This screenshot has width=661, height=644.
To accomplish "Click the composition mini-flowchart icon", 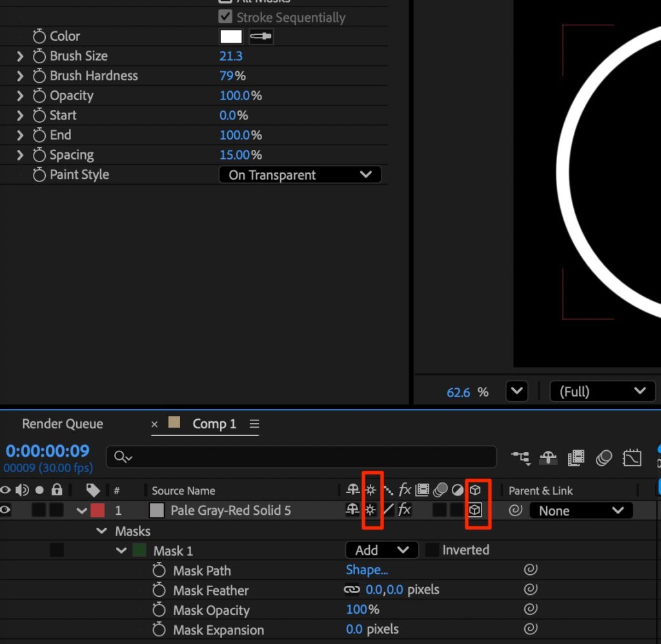I will coord(520,458).
